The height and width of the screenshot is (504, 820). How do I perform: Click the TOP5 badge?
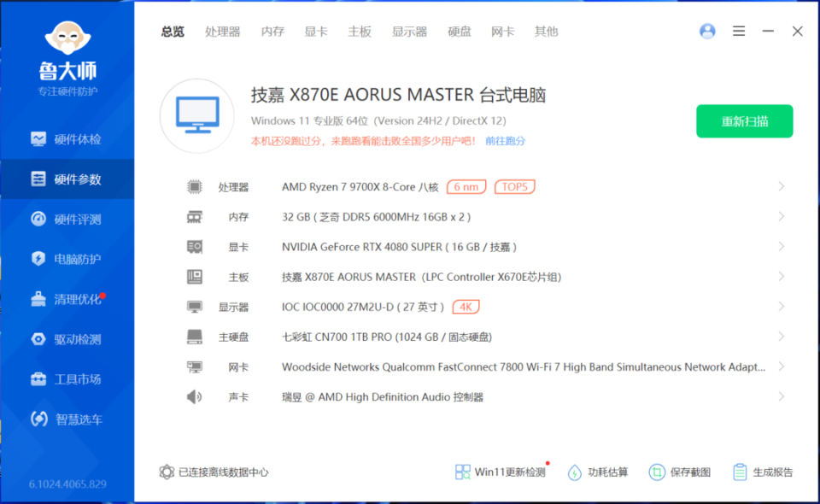514,186
